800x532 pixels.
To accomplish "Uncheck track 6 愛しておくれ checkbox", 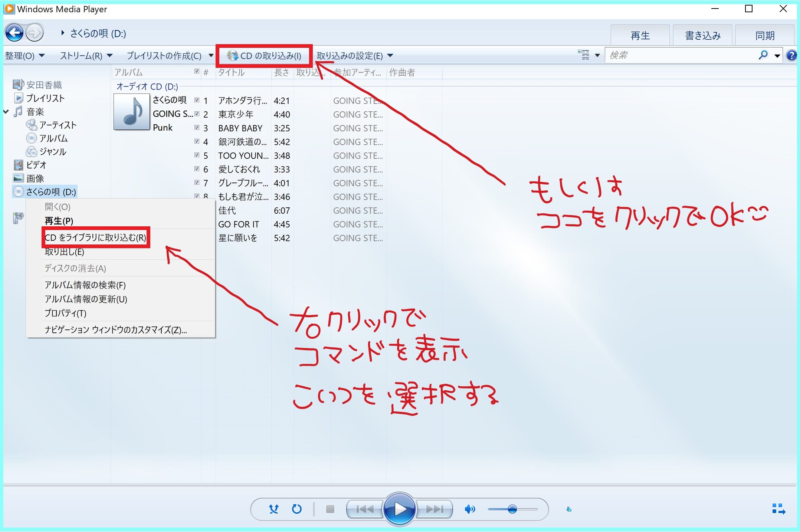I will tap(197, 168).
